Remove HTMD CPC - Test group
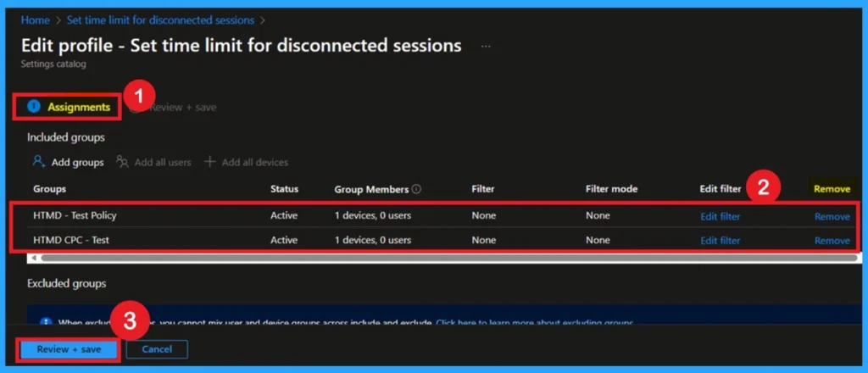 832,240
